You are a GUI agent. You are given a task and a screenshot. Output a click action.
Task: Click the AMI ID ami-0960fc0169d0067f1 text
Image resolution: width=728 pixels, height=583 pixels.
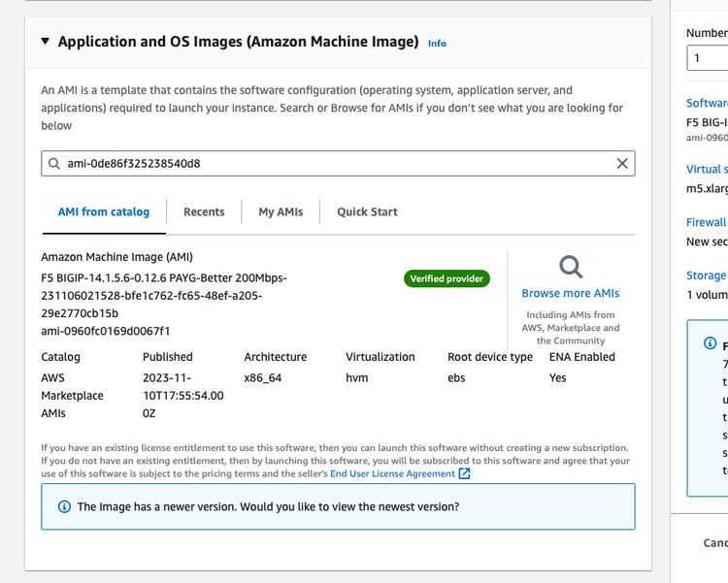point(106,331)
